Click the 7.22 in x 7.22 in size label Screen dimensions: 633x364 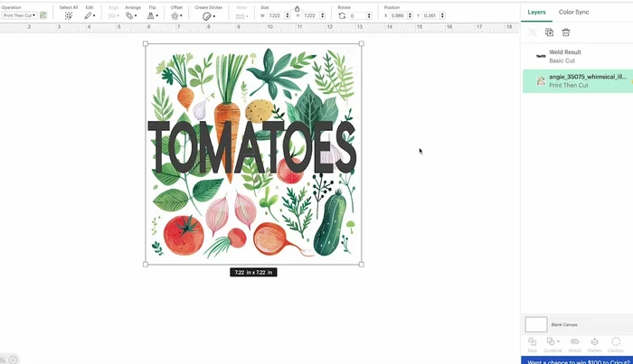[253, 273]
